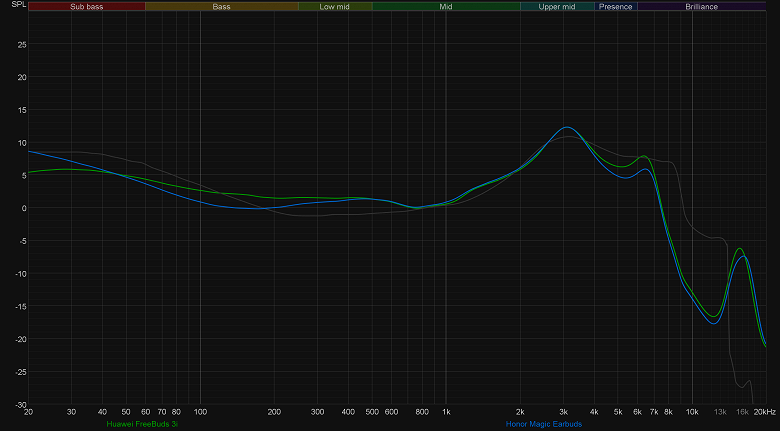Click the 2k frequency axis label

coord(520,412)
